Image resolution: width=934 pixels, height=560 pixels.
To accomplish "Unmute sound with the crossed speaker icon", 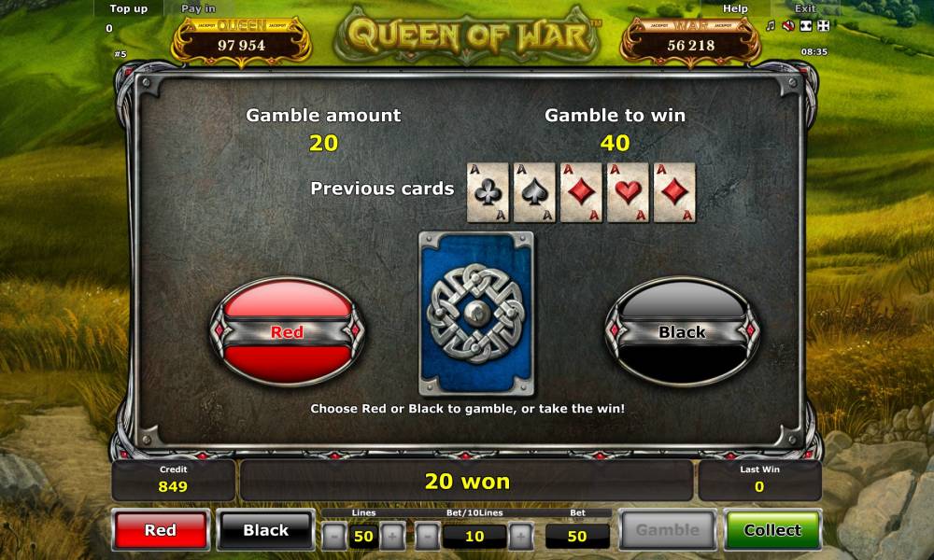I will click(788, 25).
